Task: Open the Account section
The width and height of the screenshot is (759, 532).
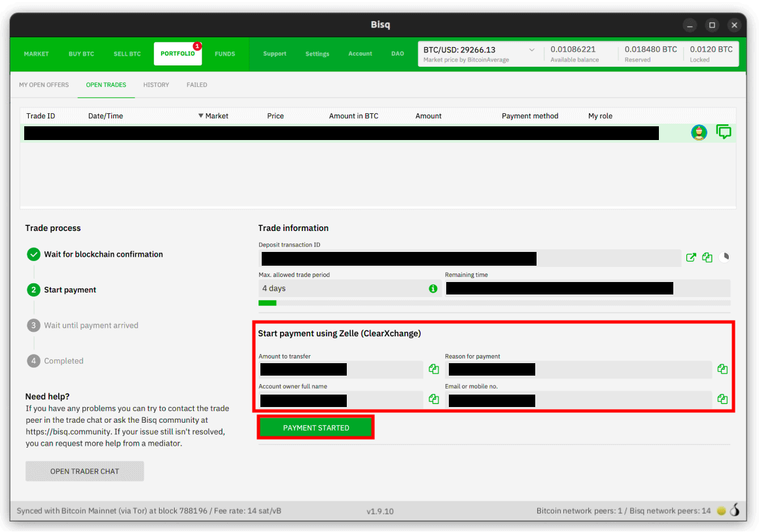Action: [360, 54]
